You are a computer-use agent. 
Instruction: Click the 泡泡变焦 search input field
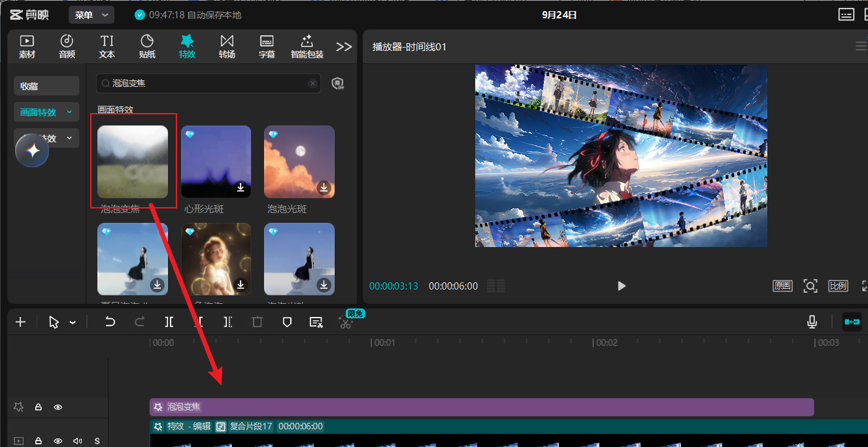[x=209, y=83]
